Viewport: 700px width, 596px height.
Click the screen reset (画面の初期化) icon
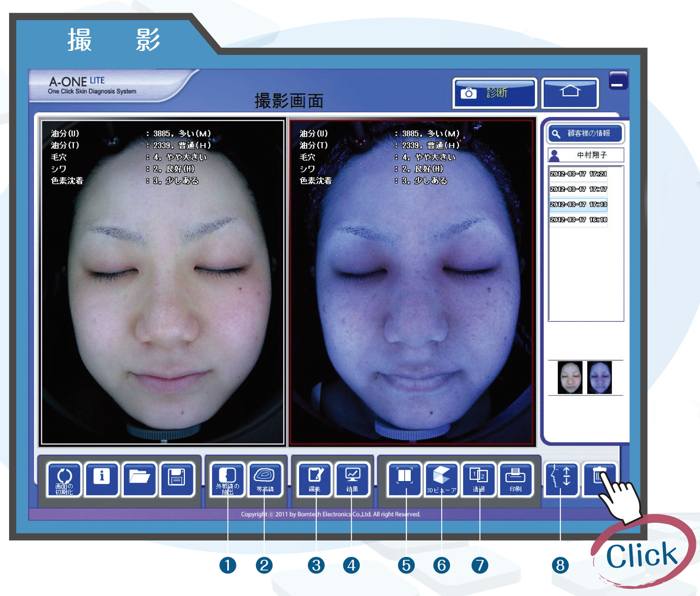(x=64, y=479)
